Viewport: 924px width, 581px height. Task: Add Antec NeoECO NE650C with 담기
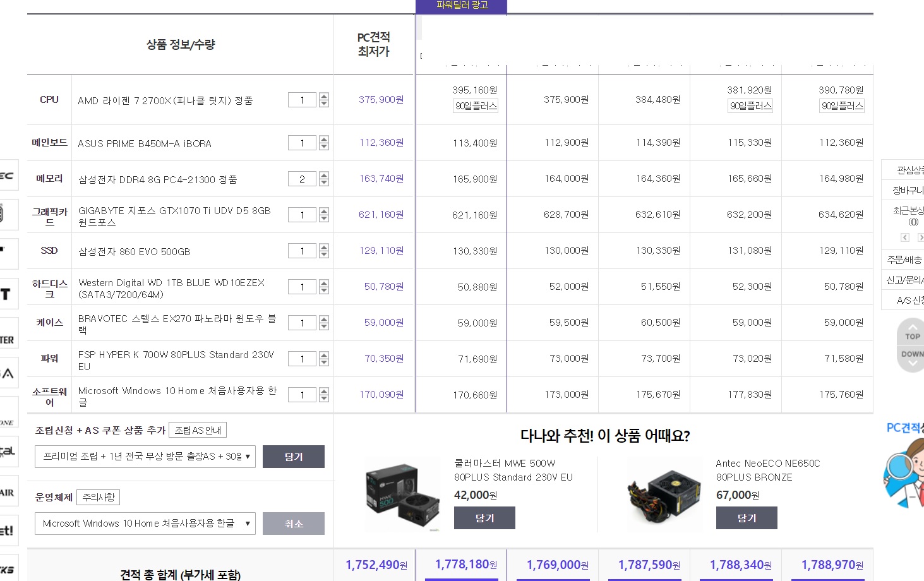747,518
